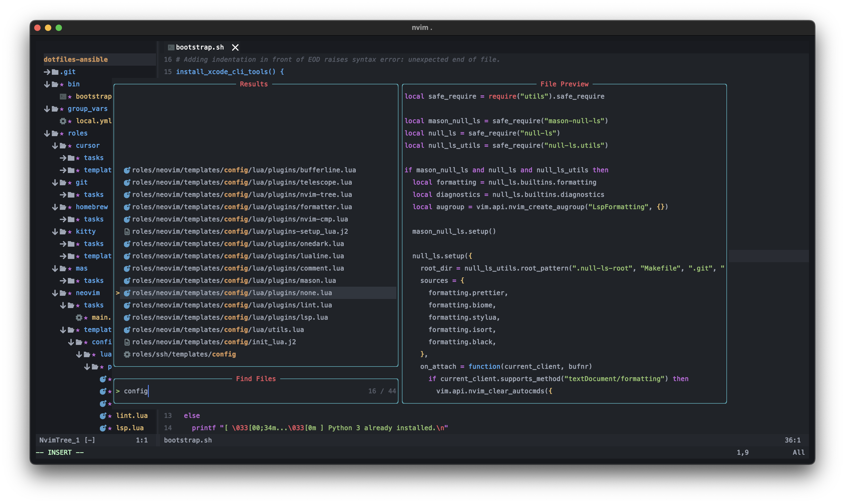This screenshot has width=845, height=504.
Task: Close the bootstrap.sh buffer tab
Action: (235, 47)
